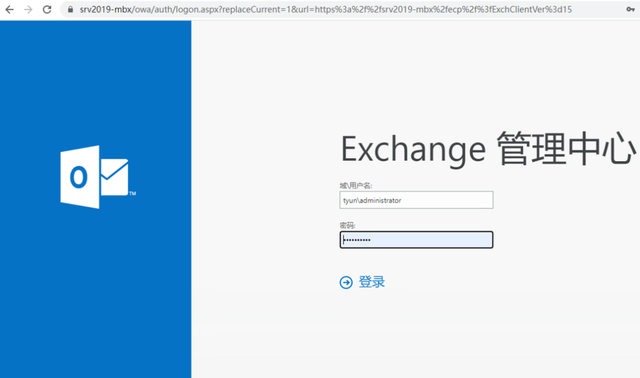
Task: Click the 密码 label
Action: point(347,225)
